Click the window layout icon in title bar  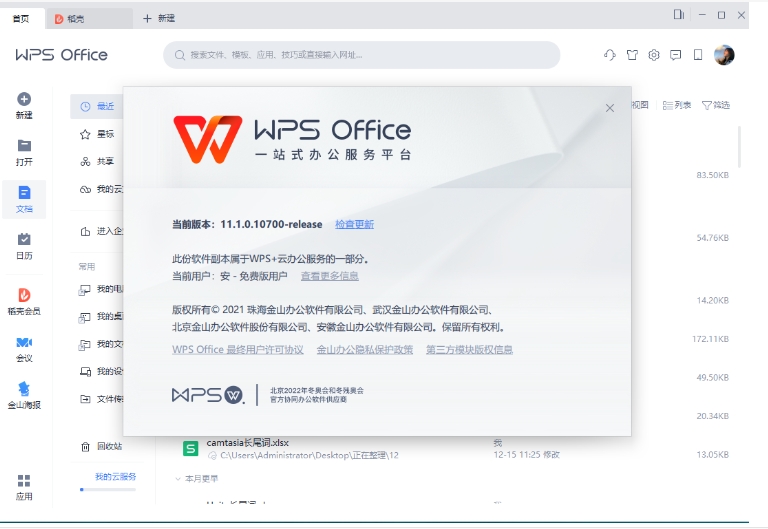point(679,15)
